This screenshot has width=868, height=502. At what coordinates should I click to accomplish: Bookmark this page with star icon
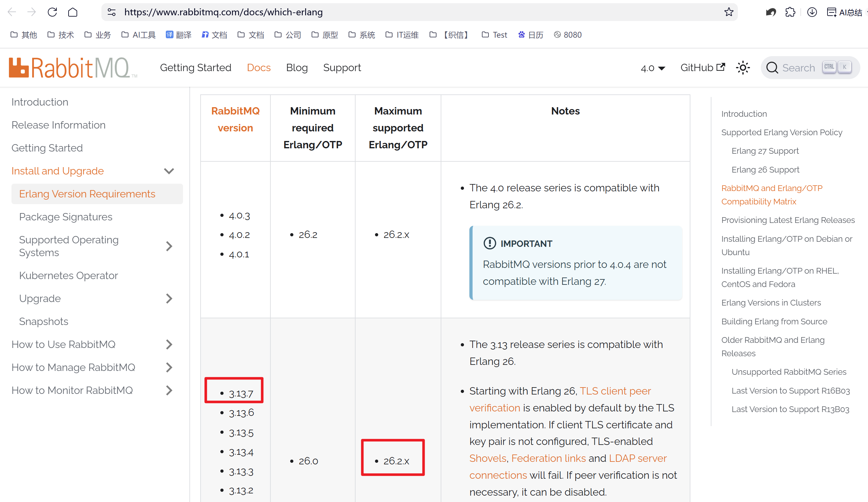[x=729, y=12]
